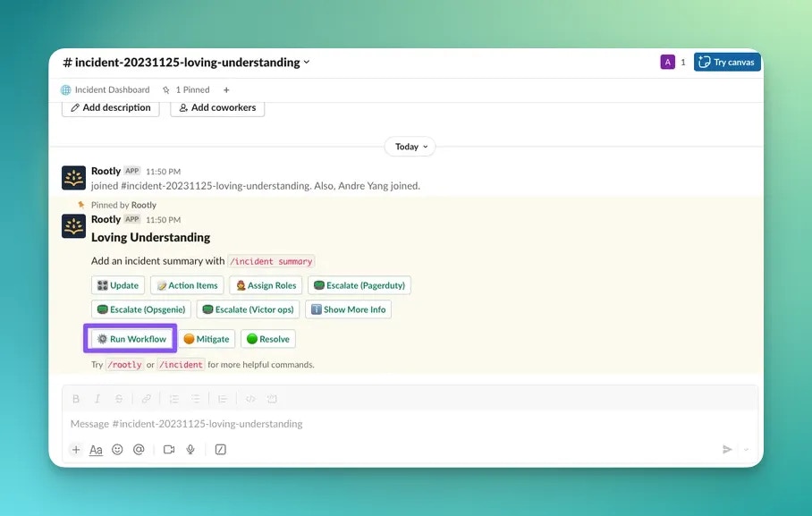Click the /rootly command text
This screenshot has width=812, height=516.
(x=125, y=365)
